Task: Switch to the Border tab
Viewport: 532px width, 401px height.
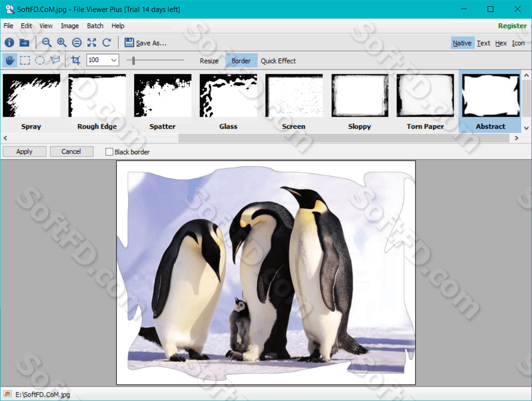Action: coord(241,61)
